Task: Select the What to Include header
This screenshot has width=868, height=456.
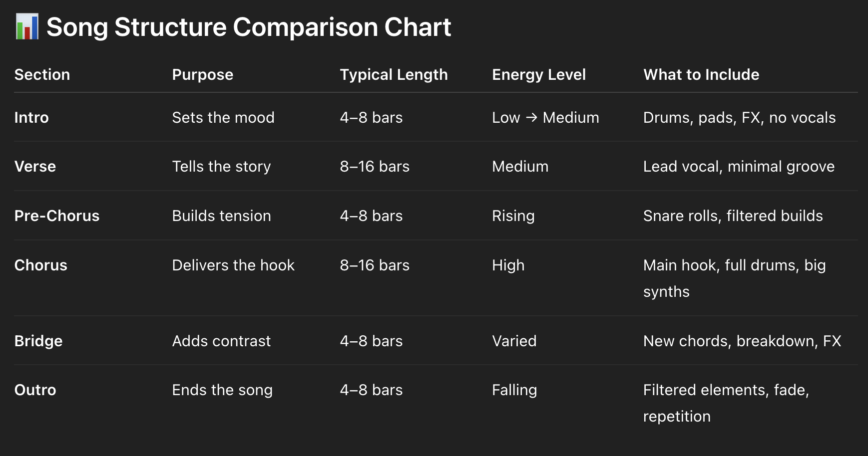Action: pyautogui.click(x=701, y=75)
